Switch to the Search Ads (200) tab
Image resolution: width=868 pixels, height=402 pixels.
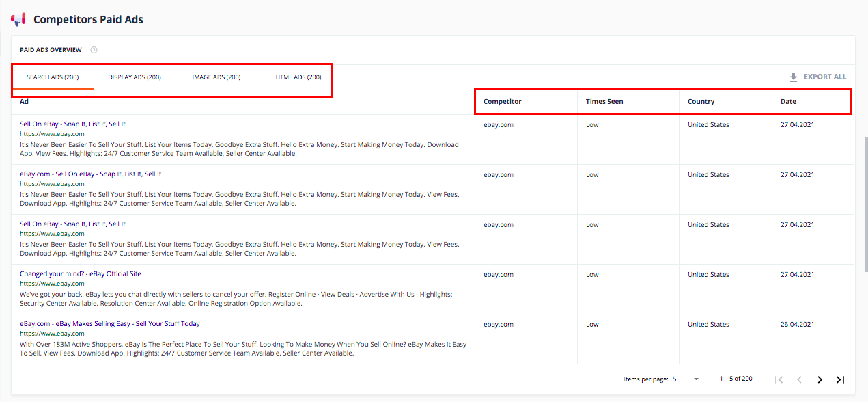pos(53,77)
